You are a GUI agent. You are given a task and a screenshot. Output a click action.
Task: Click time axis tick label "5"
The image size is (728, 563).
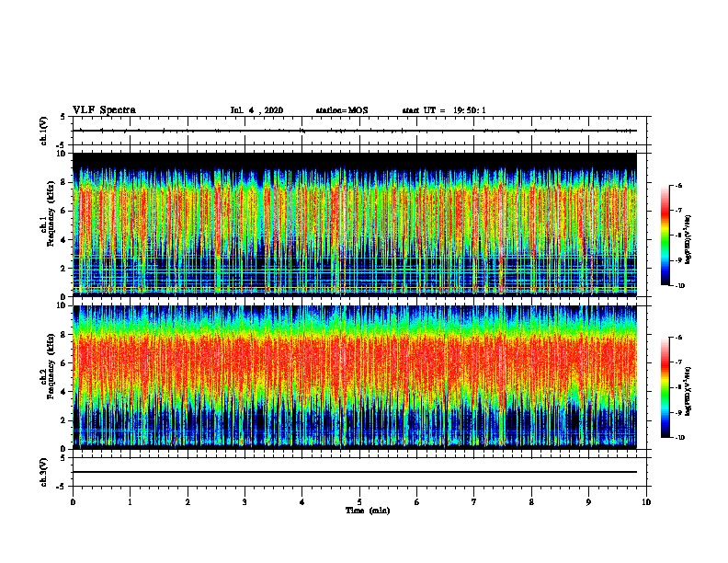pos(359,501)
